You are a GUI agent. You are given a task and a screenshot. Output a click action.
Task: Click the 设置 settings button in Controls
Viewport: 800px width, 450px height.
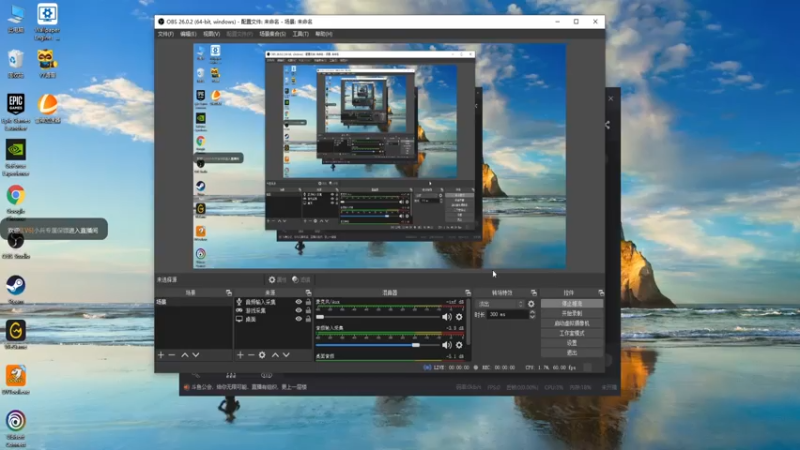point(571,343)
